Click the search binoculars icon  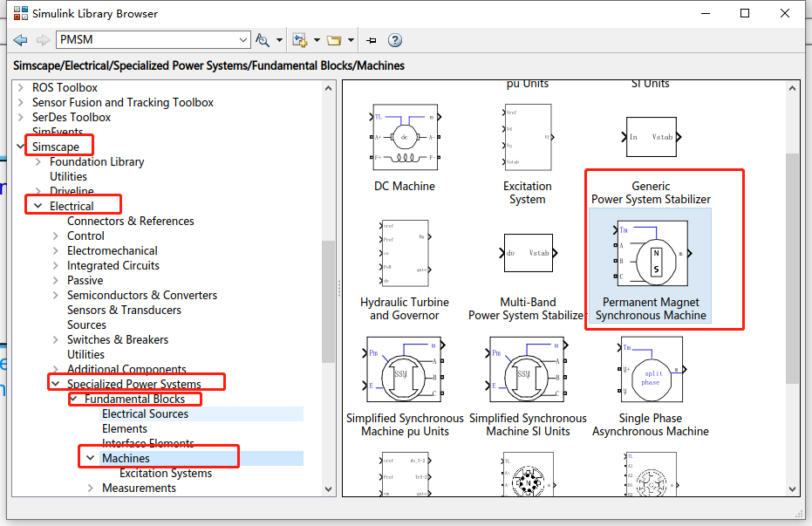pos(263,40)
